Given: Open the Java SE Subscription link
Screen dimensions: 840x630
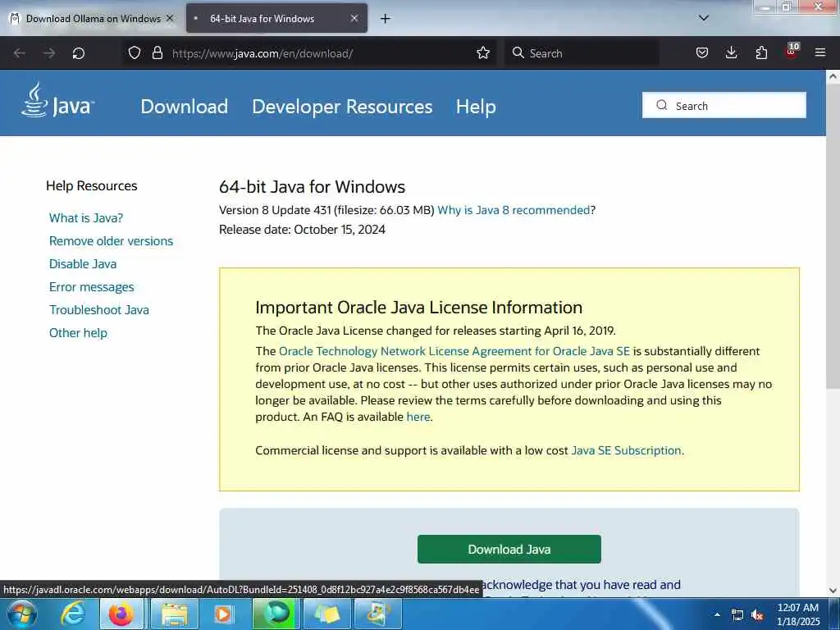Looking at the screenshot, I should pos(626,450).
